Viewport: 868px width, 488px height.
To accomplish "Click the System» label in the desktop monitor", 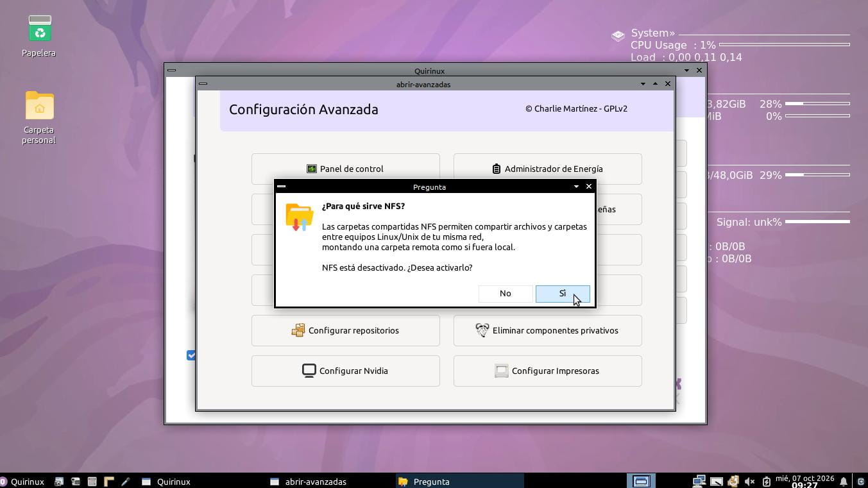I will coord(653,33).
